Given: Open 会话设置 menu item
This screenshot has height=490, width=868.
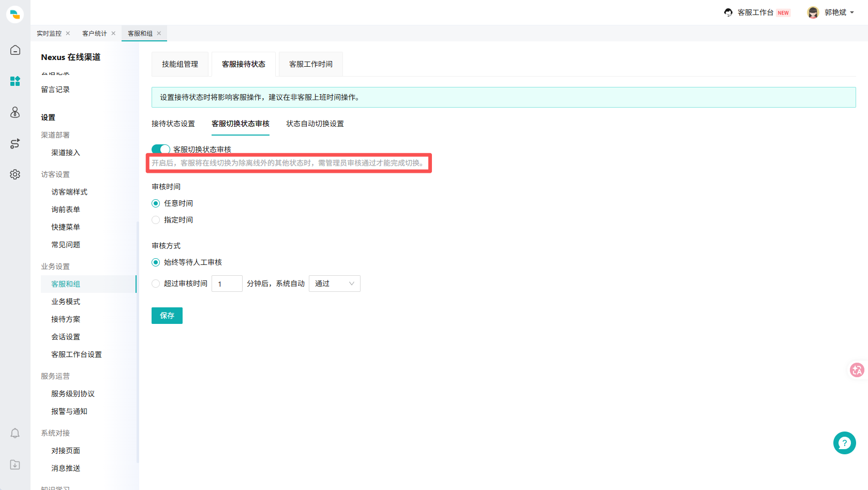Looking at the screenshot, I should click(66, 337).
